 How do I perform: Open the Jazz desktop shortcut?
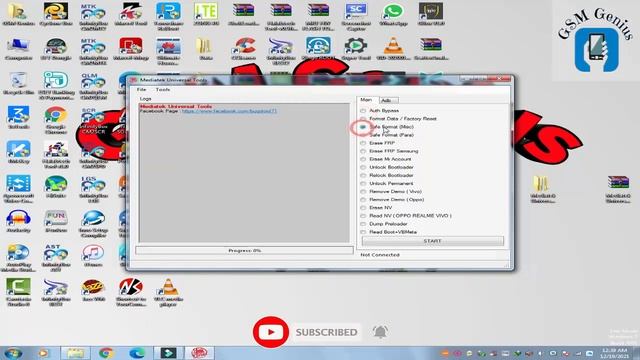93,290
